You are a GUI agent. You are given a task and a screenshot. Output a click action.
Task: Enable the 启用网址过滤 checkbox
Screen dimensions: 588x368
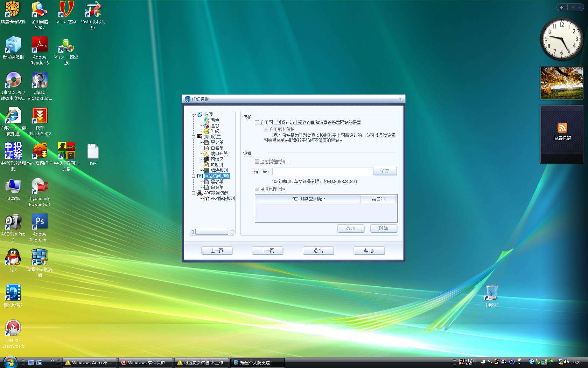[257, 122]
